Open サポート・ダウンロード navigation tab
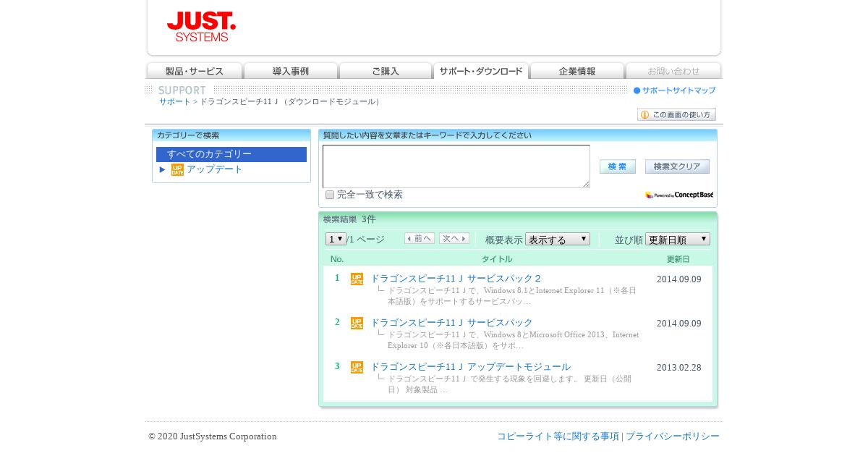 [x=481, y=71]
